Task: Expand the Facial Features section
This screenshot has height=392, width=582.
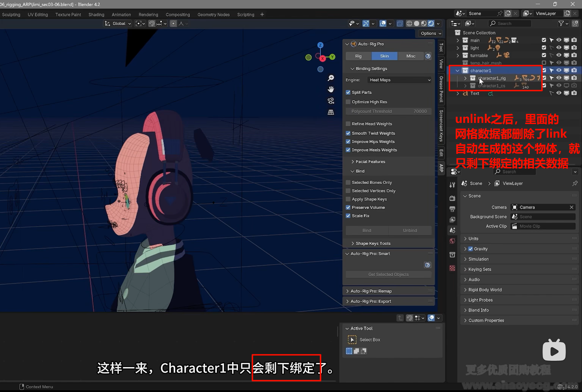Action: pyautogui.click(x=370, y=162)
